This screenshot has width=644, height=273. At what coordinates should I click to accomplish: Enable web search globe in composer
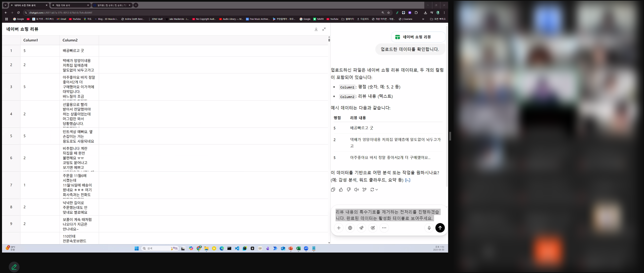point(350,228)
